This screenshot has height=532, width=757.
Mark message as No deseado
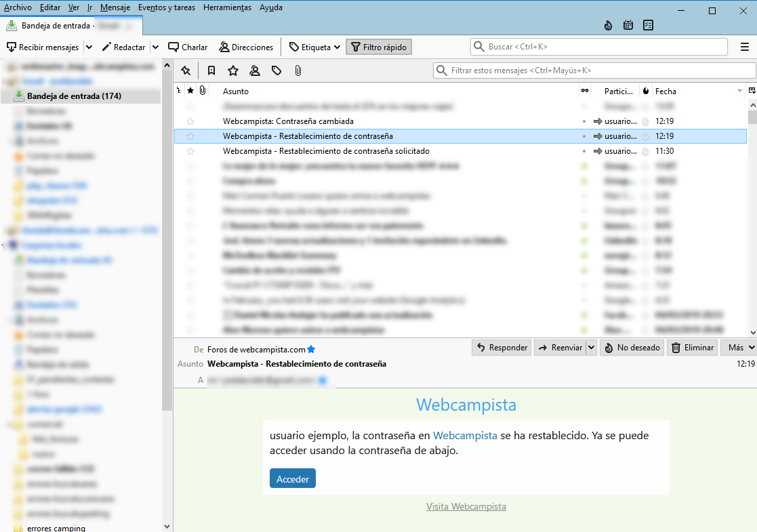point(632,348)
